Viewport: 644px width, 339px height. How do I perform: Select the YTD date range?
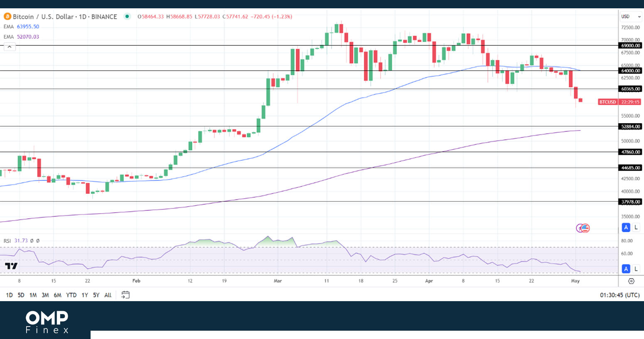(x=71, y=295)
